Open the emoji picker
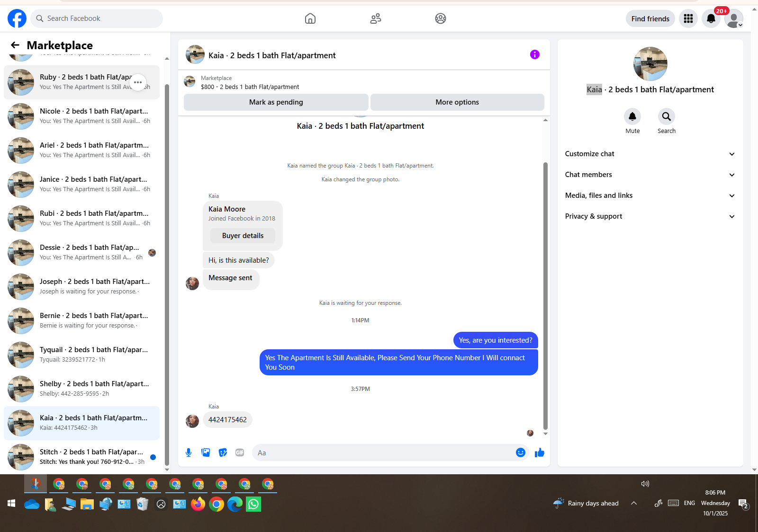This screenshot has height=532, width=758. coord(521,452)
